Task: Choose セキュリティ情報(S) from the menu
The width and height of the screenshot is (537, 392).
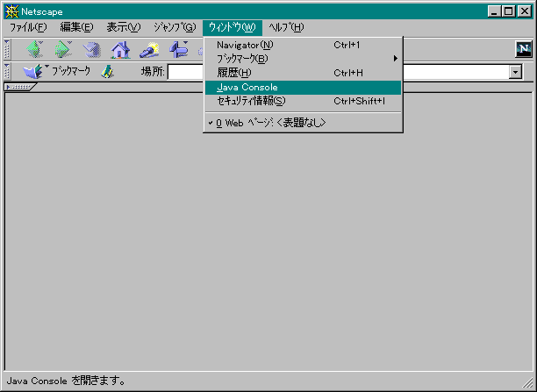Action: [303, 102]
